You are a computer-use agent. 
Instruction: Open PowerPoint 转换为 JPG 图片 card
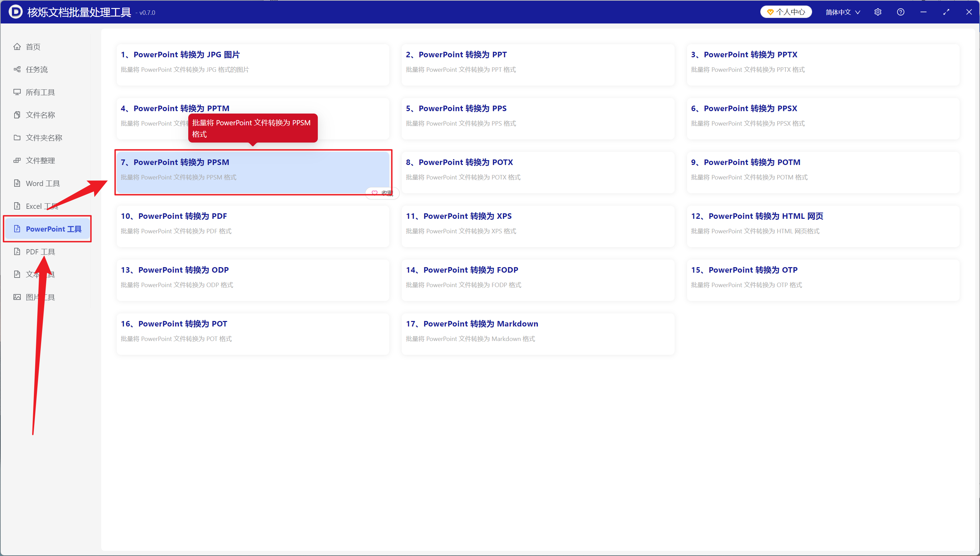click(x=253, y=65)
